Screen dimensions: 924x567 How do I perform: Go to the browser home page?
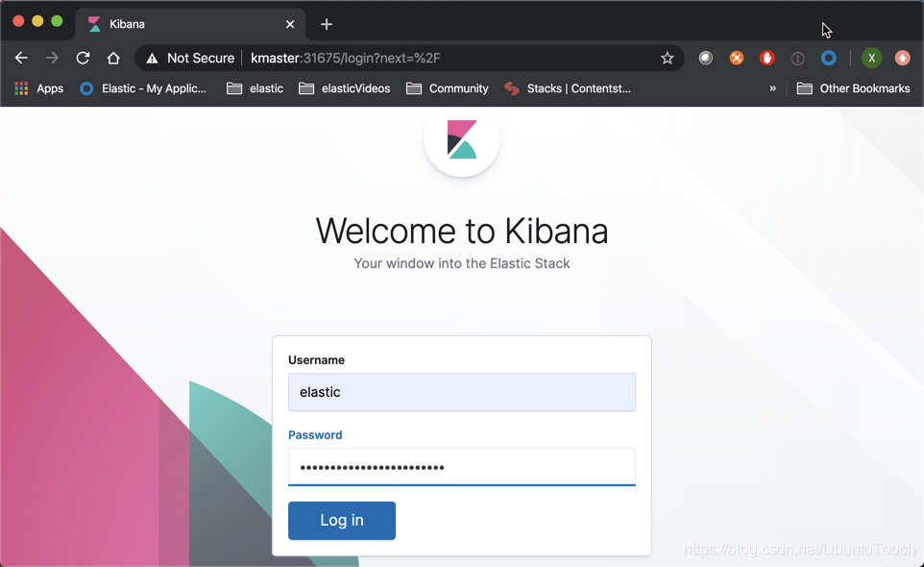pyautogui.click(x=113, y=58)
